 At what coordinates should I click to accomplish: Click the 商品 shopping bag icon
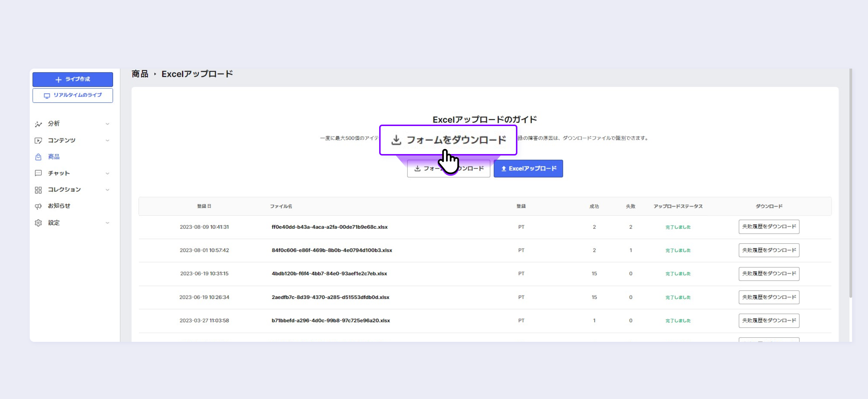click(39, 157)
